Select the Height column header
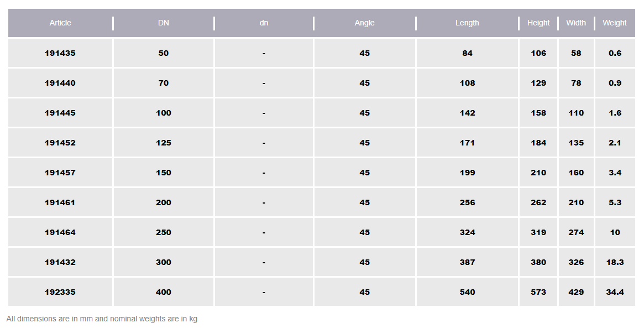 (538, 23)
